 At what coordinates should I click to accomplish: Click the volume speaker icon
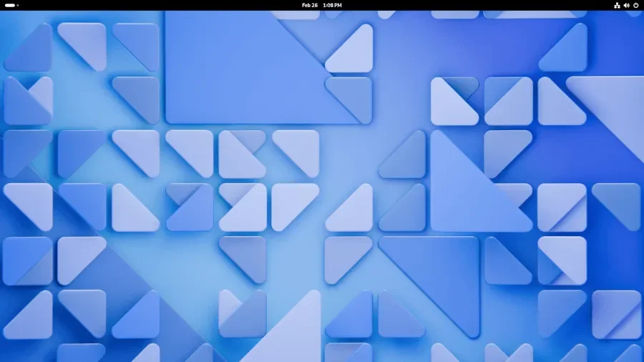click(x=626, y=5)
